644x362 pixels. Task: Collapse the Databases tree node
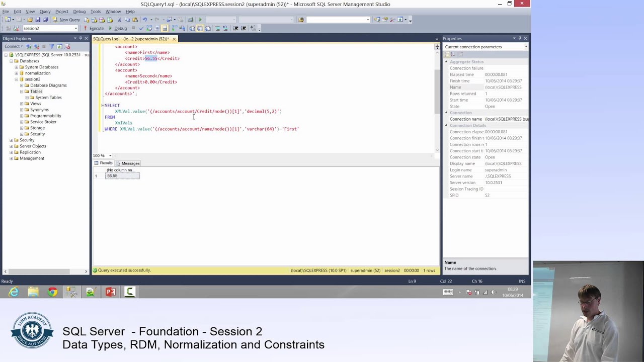coord(11,61)
